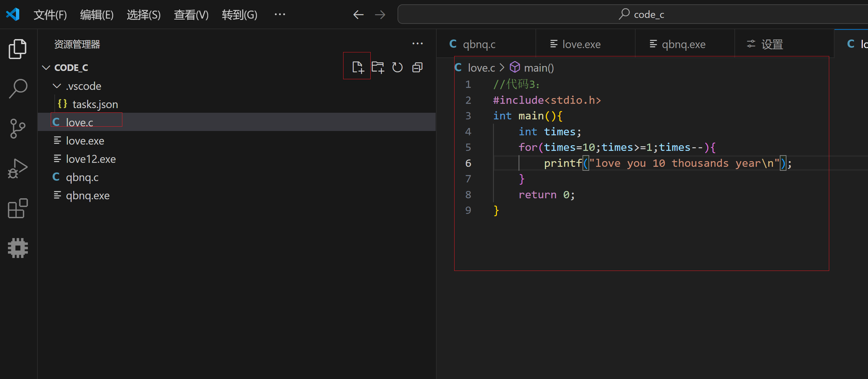Screen dimensions: 868x379
Task: Open the 文件(F) menu
Action: click(50, 15)
